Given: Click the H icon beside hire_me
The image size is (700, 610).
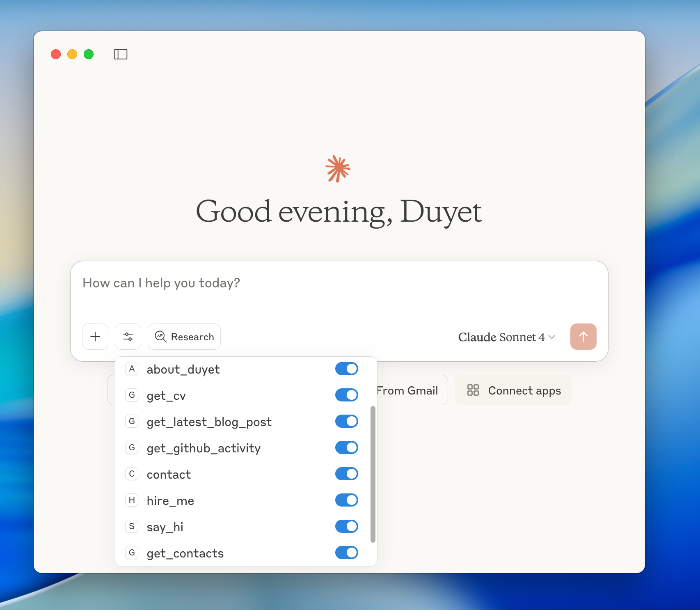Looking at the screenshot, I should point(132,500).
